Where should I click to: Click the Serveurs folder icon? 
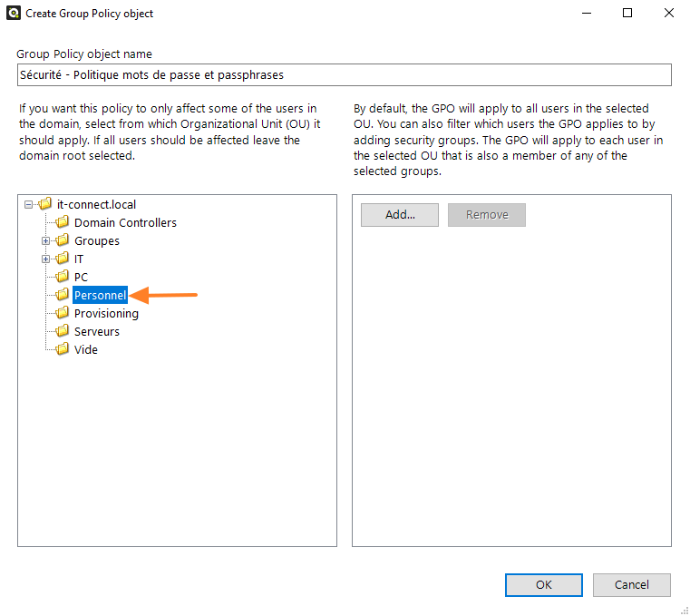63,331
